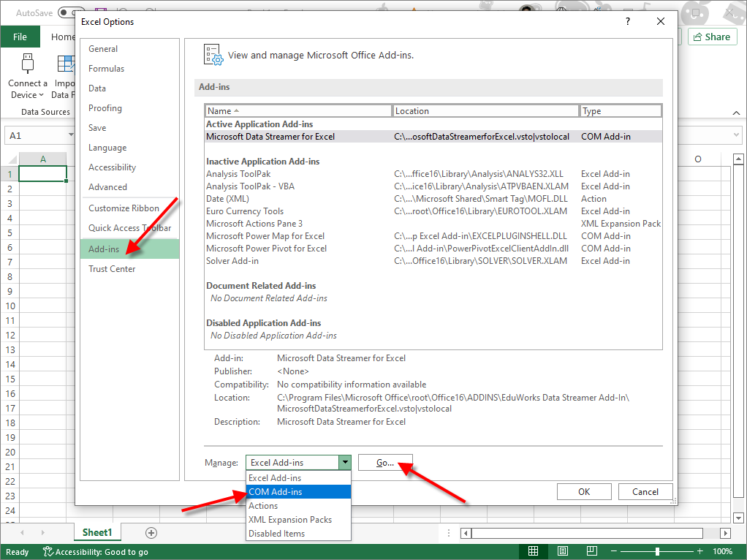Open the Add-ins options category

click(x=129, y=249)
